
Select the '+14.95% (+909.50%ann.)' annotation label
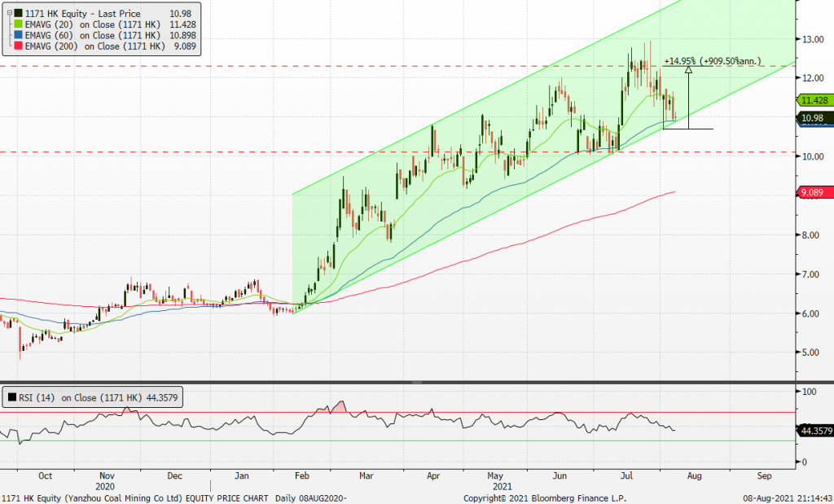click(712, 62)
